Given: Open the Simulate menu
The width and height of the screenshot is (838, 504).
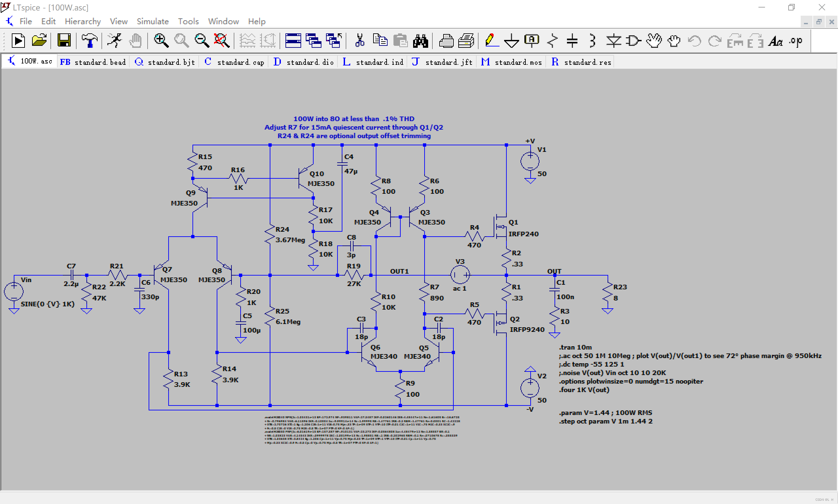Looking at the screenshot, I should [x=153, y=21].
